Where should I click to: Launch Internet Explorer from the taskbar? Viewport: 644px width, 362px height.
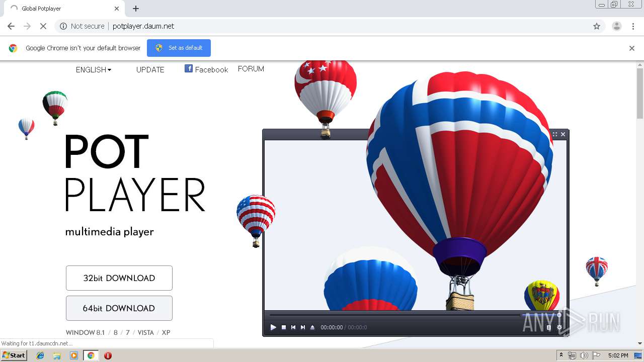[x=40, y=355]
